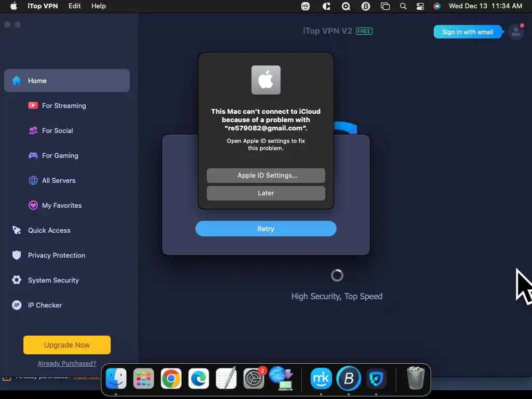The width and height of the screenshot is (532, 399).
Task: Open the Apple menu in menu bar
Action: point(14,6)
